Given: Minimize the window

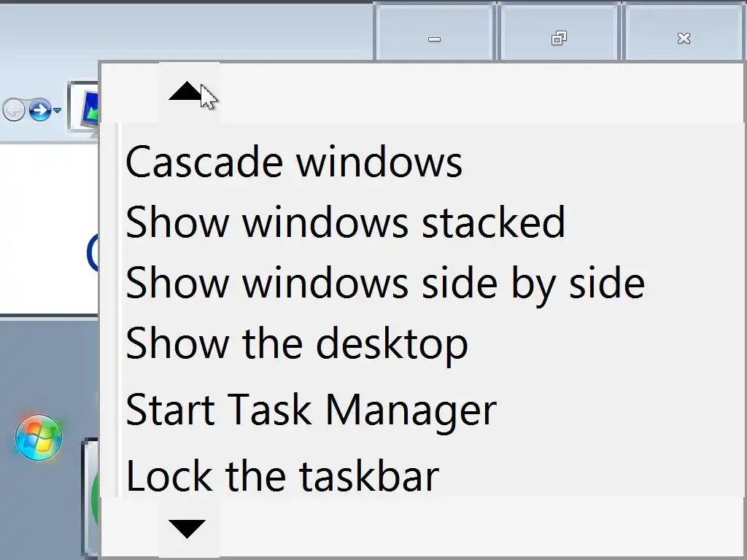Looking at the screenshot, I should tap(434, 39).
